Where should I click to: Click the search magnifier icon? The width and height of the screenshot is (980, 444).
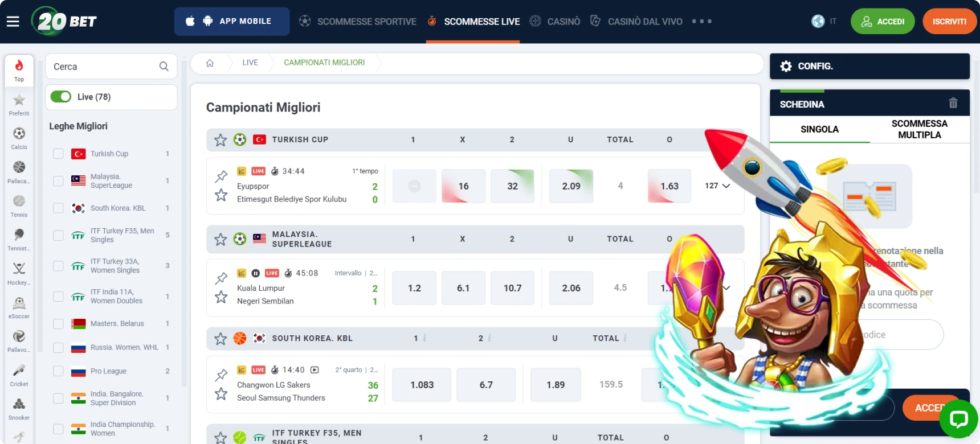coord(164,67)
